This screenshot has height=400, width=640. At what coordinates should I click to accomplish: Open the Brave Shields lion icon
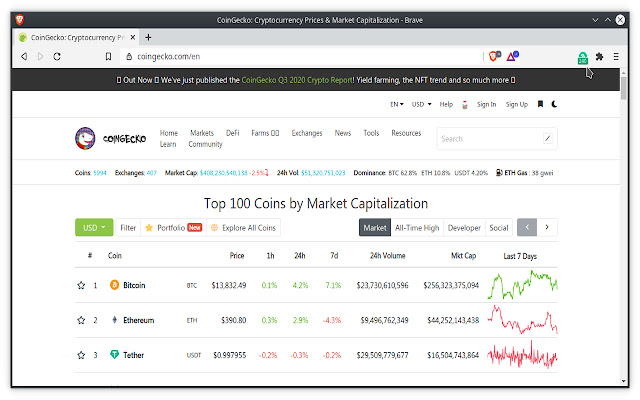(x=494, y=56)
